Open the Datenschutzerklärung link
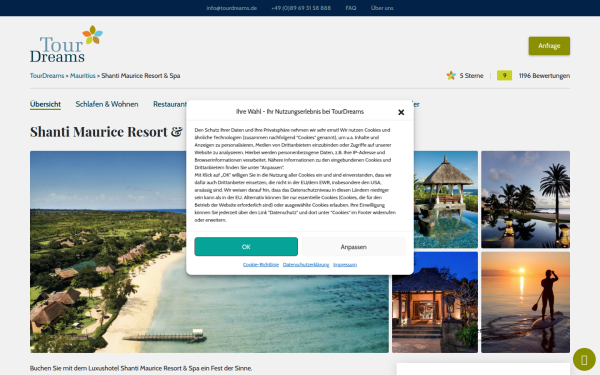 click(x=306, y=265)
